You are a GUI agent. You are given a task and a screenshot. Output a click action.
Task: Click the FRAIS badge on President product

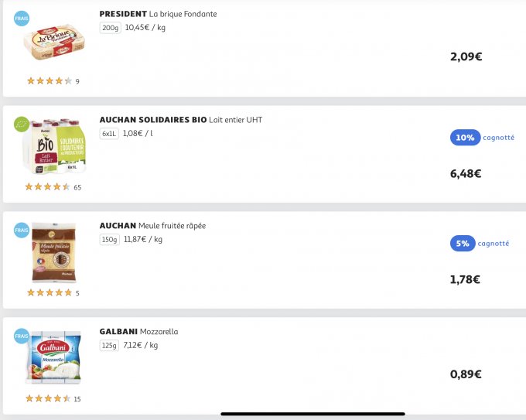[22, 18]
